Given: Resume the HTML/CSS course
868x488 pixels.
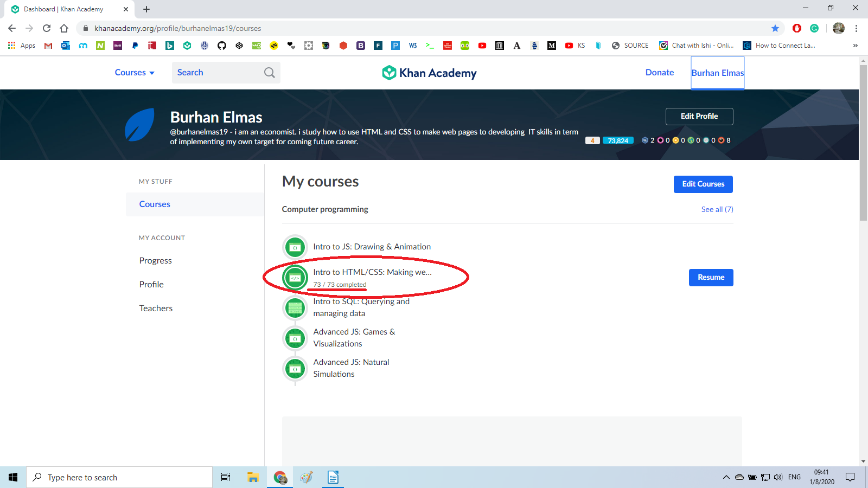Looking at the screenshot, I should (x=711, y=278).
